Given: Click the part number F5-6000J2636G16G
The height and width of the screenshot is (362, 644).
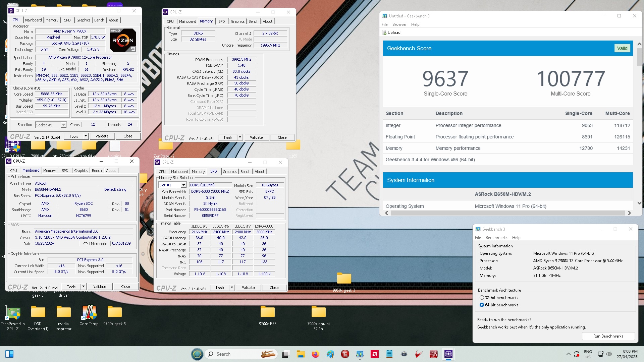Looking at the screenshot, I should click(x=210, y=210).
